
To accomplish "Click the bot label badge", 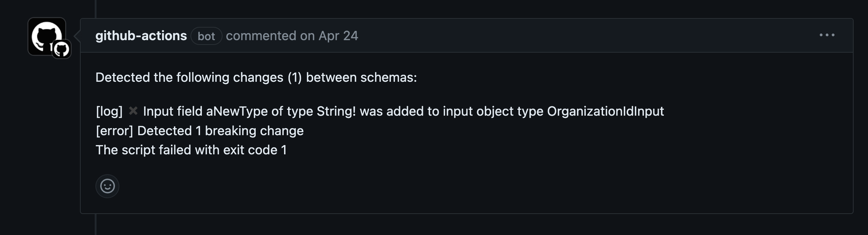I will pos(206,36).
